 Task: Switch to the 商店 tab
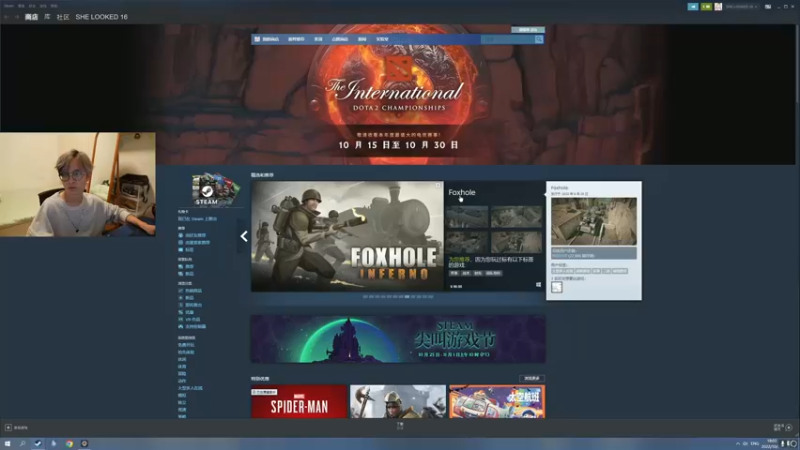coord(31,17)
